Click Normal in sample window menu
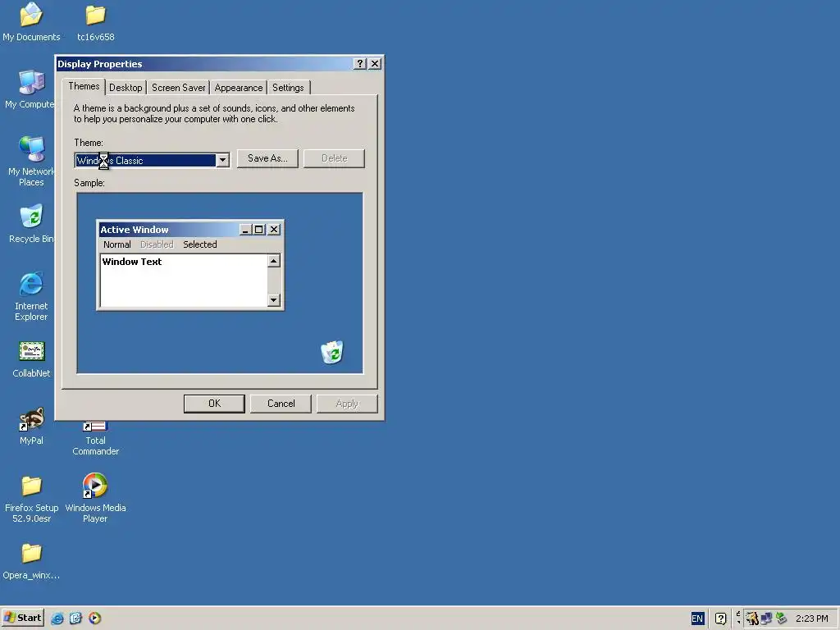This screenshot has width=840, height=630. pos(116,244)
